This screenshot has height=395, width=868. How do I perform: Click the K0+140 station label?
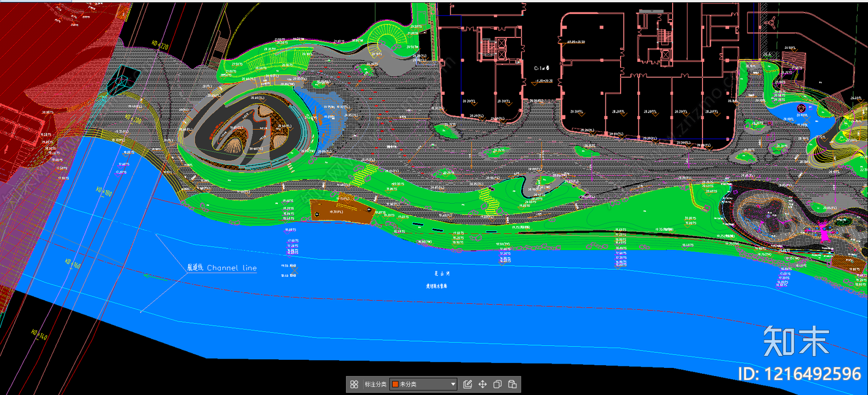[x=39, y=334]
